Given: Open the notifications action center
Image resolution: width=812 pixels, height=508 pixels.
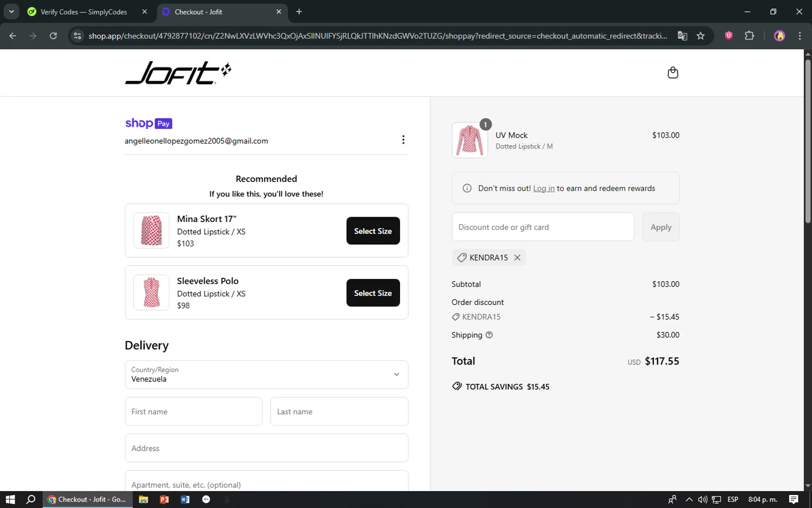Looking at the screenshot, I should click(794, 499).
